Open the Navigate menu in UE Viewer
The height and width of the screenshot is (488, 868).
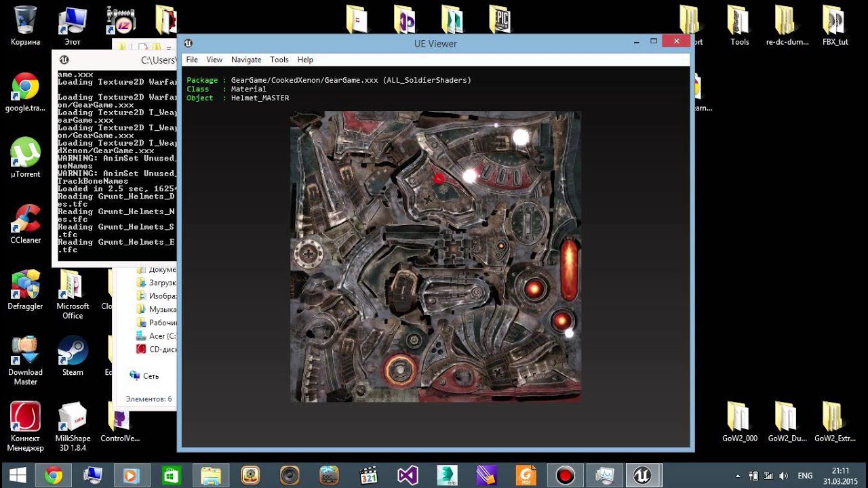point(246,60)
